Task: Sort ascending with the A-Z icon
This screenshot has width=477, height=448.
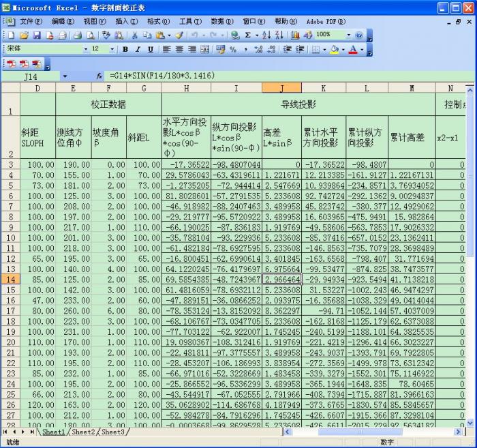Action: [x=268, y=35]
